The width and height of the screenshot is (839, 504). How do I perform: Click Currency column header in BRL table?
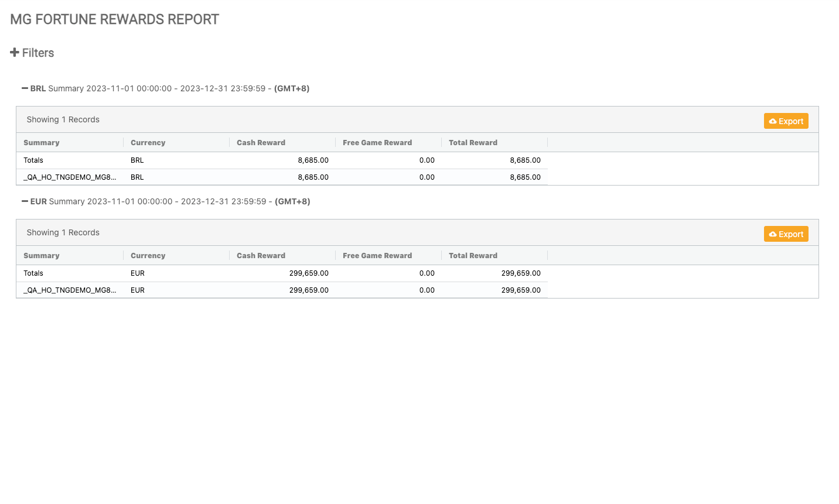pyautogui.click(x=148, y=143)
